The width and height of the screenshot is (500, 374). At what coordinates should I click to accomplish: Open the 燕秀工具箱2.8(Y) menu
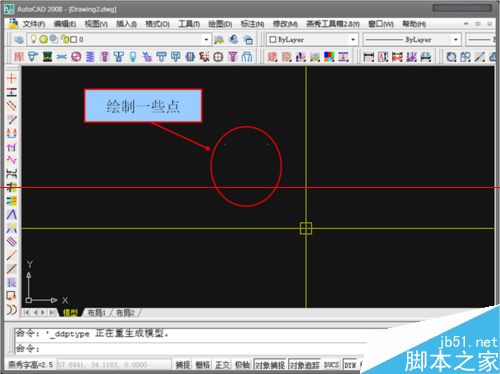(333, 24)
